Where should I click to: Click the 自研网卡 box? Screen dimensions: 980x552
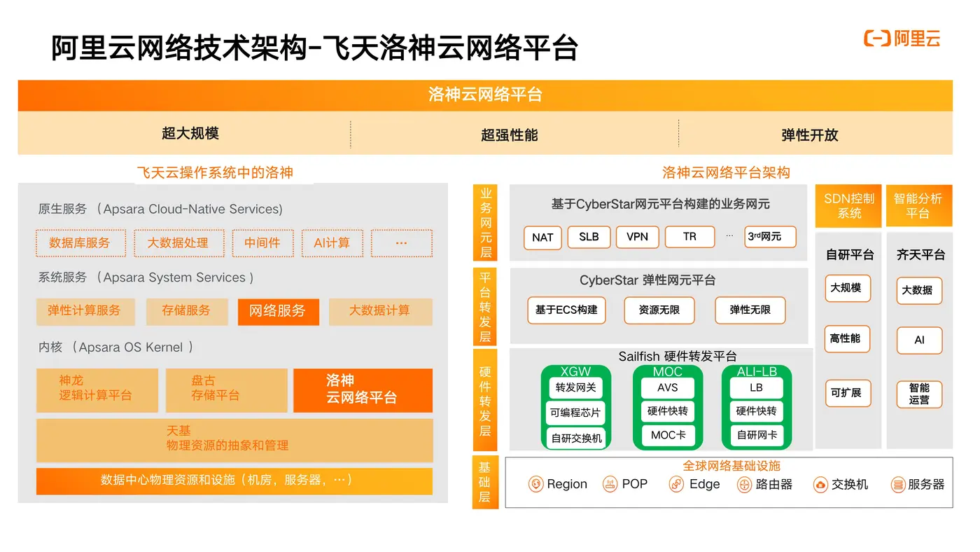[x=757, y=435]
